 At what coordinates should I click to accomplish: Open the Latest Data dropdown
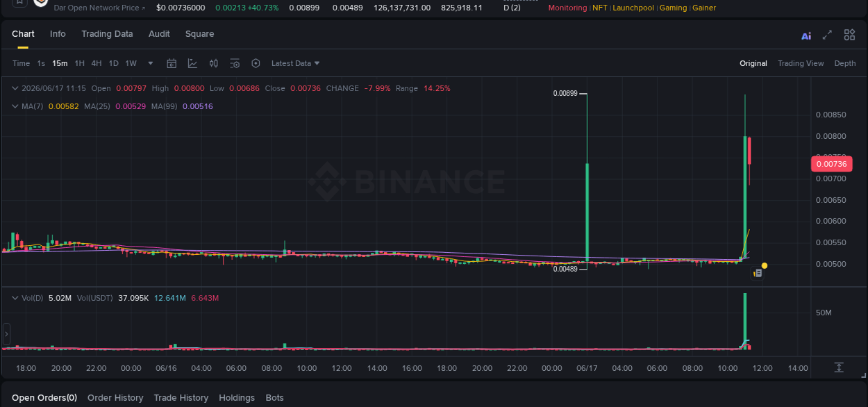[x=295, y=63]
